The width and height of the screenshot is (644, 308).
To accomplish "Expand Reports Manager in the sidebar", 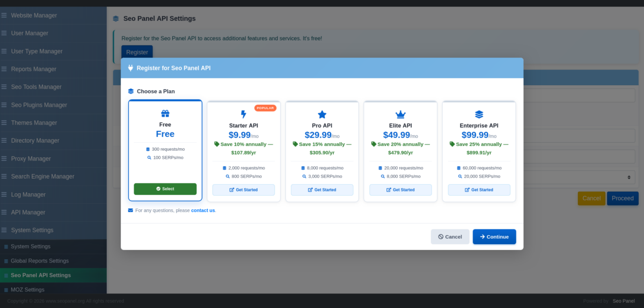I will coord(53,69).
